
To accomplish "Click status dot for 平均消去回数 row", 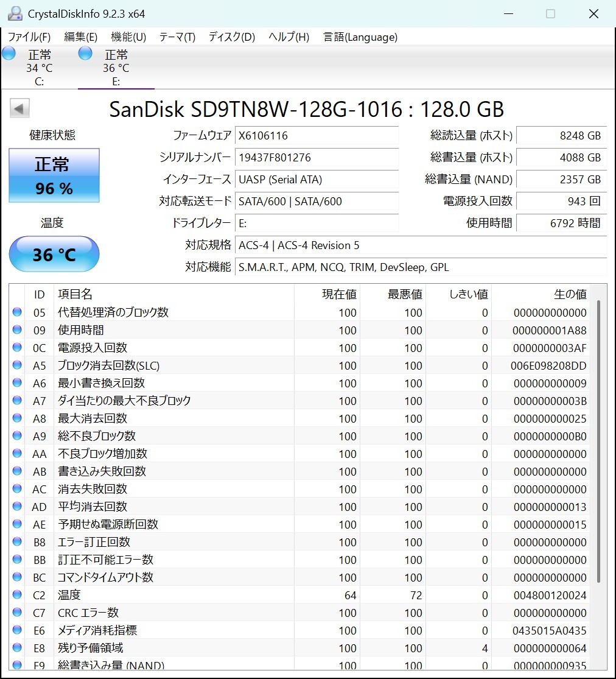I will 17,506.
